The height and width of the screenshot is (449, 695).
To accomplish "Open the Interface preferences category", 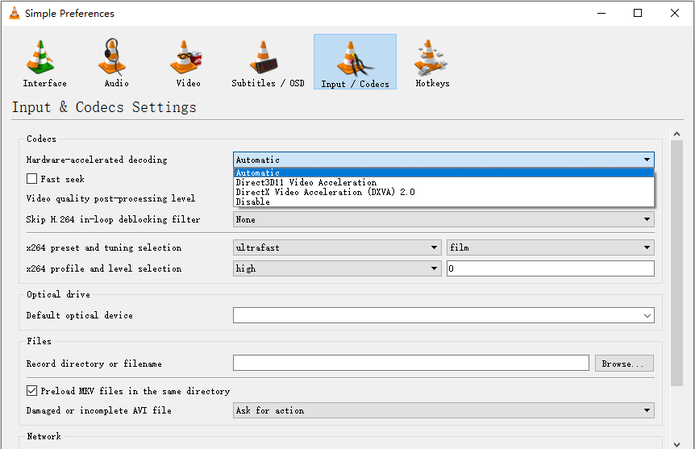I will pos(44,62).
